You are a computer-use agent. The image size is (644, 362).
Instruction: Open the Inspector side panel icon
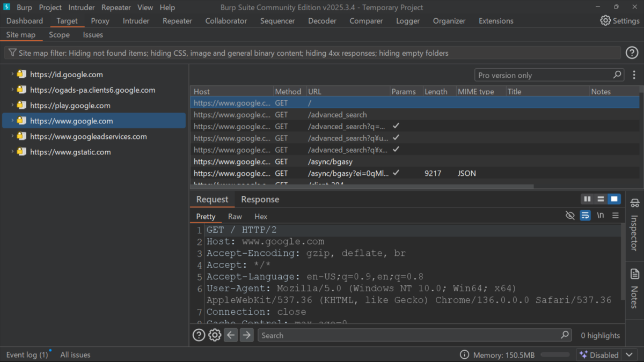pyautogui.click(x=635, y=203)
